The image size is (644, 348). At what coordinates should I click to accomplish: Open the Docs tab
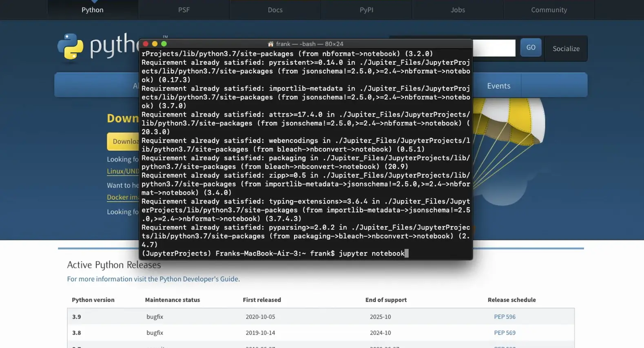[275, 10]
